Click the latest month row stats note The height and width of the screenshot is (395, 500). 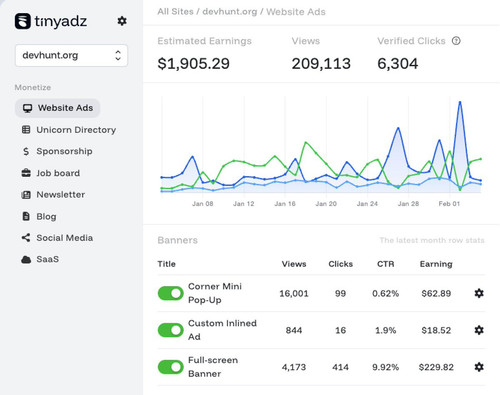[432, 240]
